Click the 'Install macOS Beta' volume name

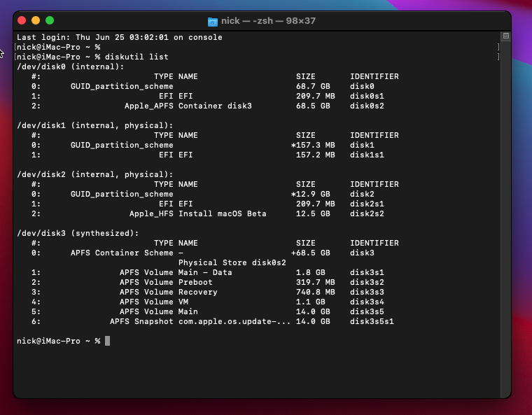(223, 213)
